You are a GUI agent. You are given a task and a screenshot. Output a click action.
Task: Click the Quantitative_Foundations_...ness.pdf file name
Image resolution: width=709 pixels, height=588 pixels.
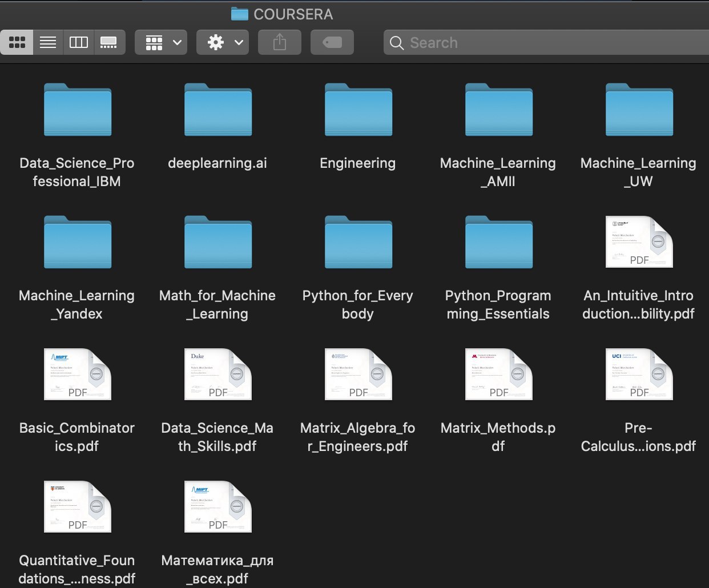[x=77, y=570]
